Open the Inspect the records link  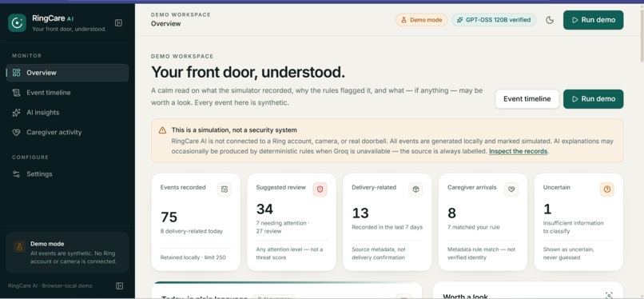pyautogui.click(x=518, y=151)
